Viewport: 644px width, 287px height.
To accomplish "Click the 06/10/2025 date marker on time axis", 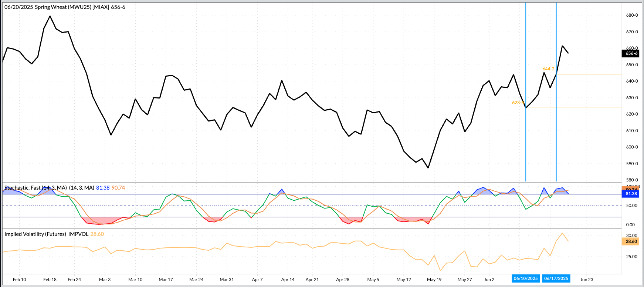I will click(526, 278).
